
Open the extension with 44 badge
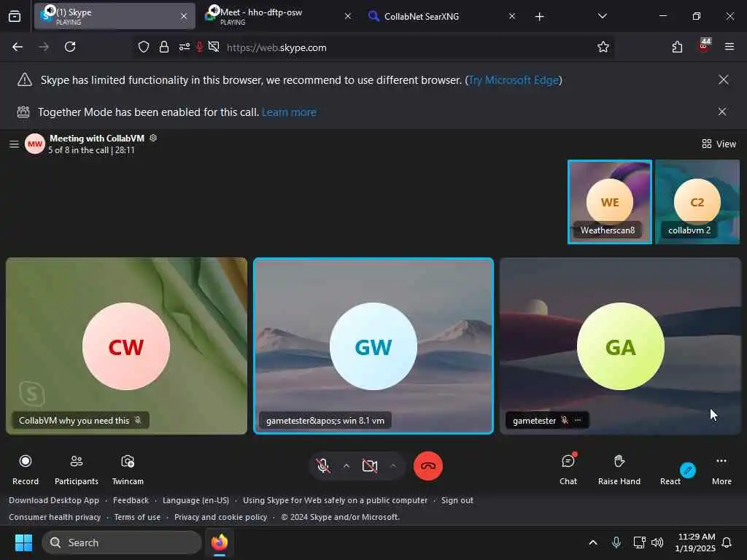point(704,46)
